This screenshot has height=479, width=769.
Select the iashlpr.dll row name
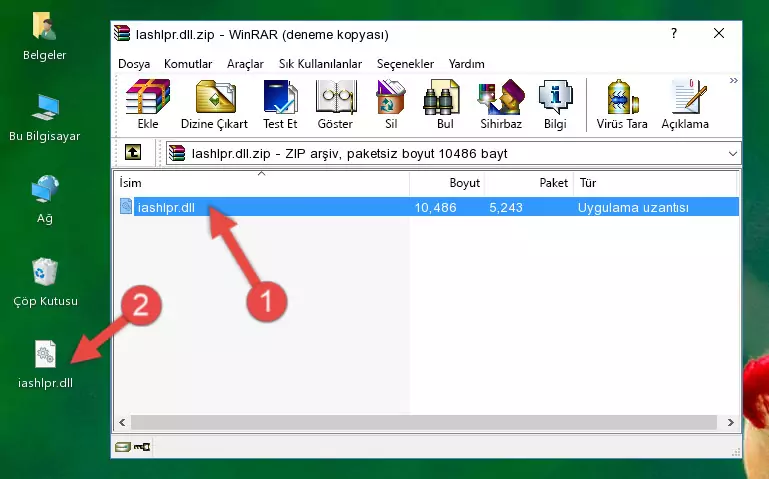pos(166,207)
